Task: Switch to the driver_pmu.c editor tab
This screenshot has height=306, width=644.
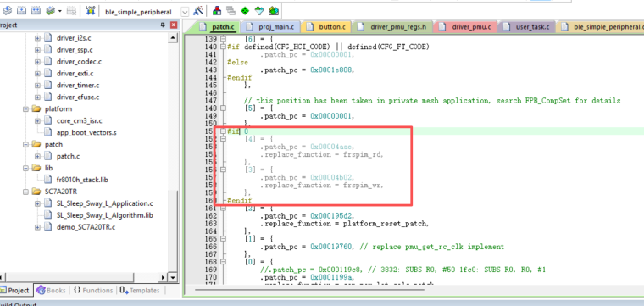Action: [x=465, y=27]
